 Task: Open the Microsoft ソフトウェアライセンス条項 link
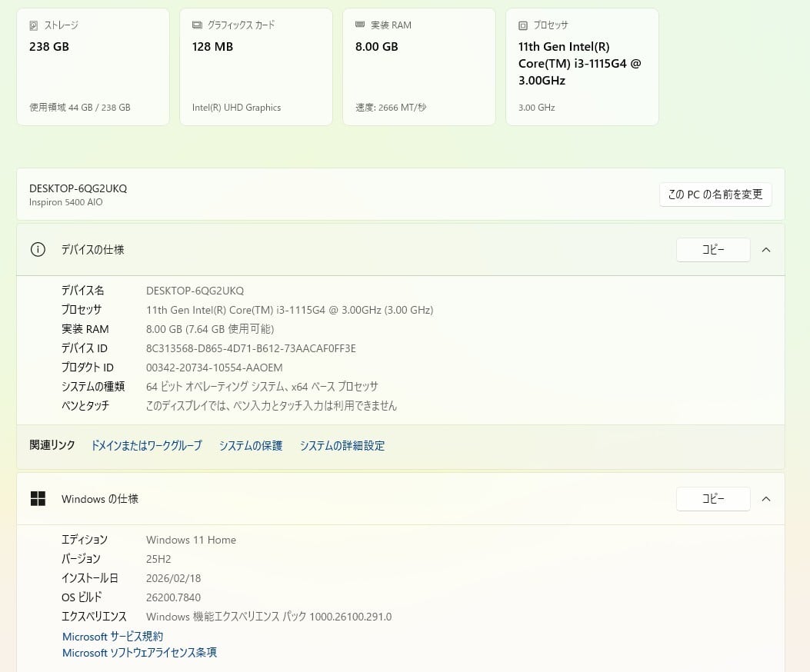[x=139, y=653]
